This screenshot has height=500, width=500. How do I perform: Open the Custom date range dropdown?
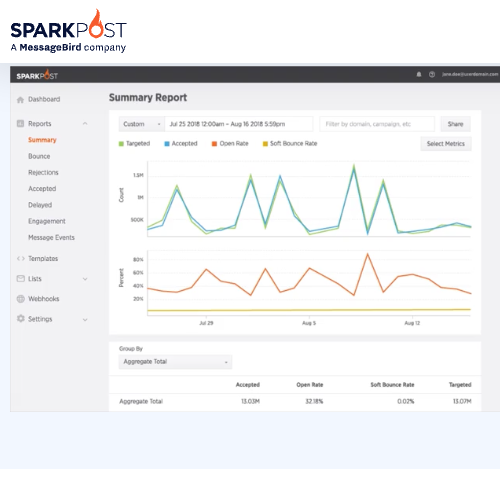pyautogui.click(x=142, y=124)
